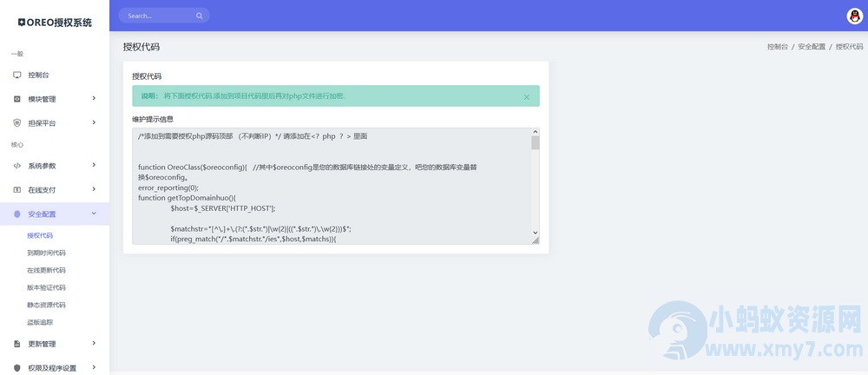This screenshot has width=868, height=375.
Task: Expand the 模块管理 submenu chevron
Action: click(94, 98)
